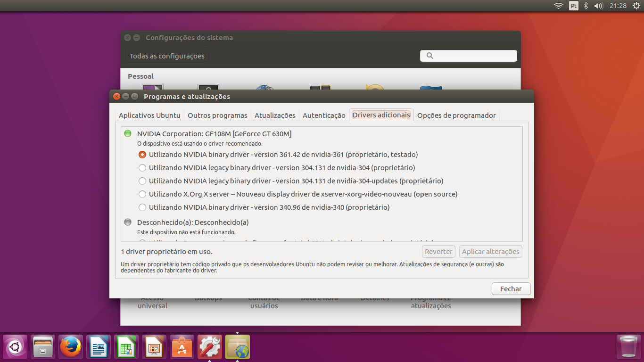The height and width of the screenshot is (362, 644).
Task: Click the Configurações do sistema window title
Action: tap(189, 38)
